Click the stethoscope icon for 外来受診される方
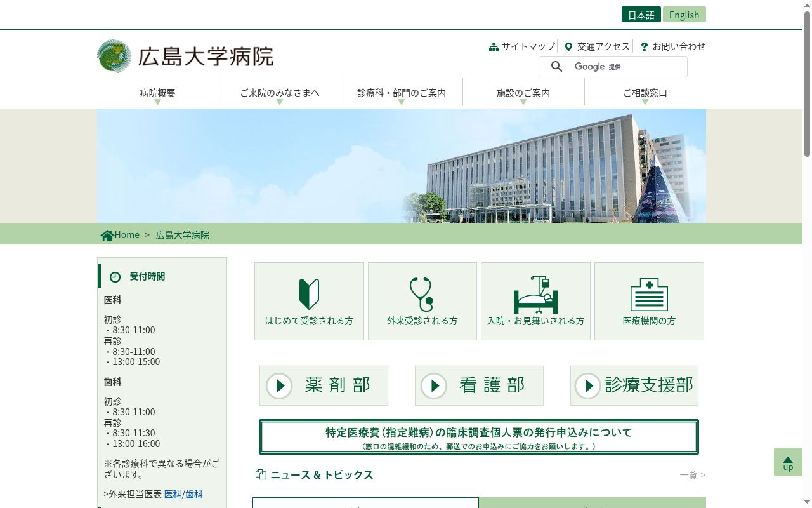Screen dimensions: 812x508 tap(422, 294)
